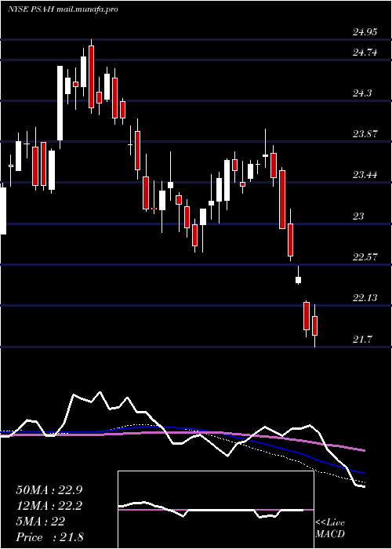The height and width of the screenshot is (549, 392).
Task: Click the 23.44 price level label
Action: (x=365, y=175)
